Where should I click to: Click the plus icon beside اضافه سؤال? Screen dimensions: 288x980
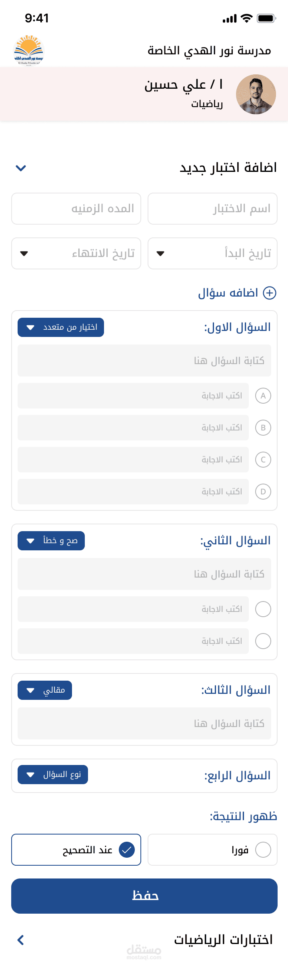click(270, 293)
